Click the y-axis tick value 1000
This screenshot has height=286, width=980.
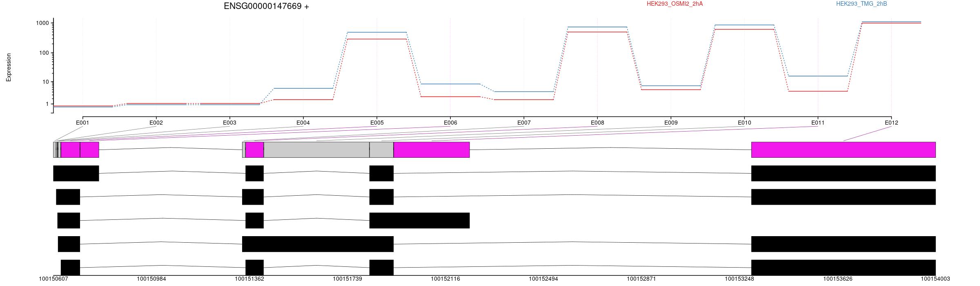tap(43, 23)
